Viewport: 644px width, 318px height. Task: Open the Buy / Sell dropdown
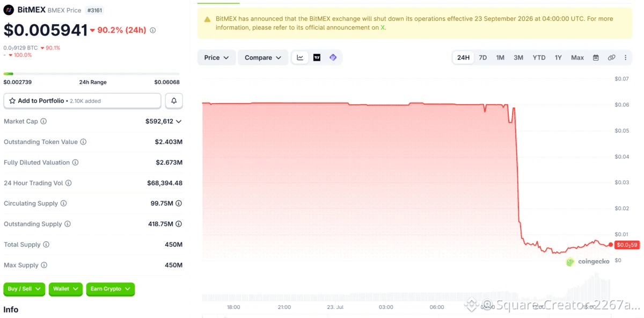pyautogui.click(x=25, y=289)
